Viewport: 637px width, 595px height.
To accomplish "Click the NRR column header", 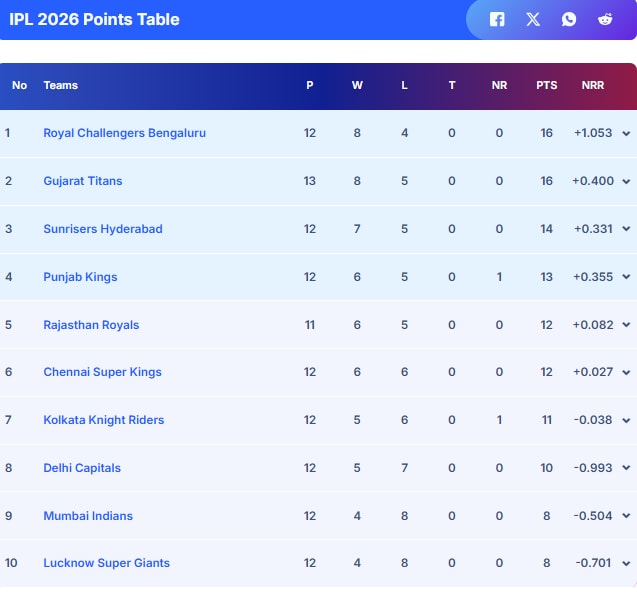I will (x=593, y=85).
